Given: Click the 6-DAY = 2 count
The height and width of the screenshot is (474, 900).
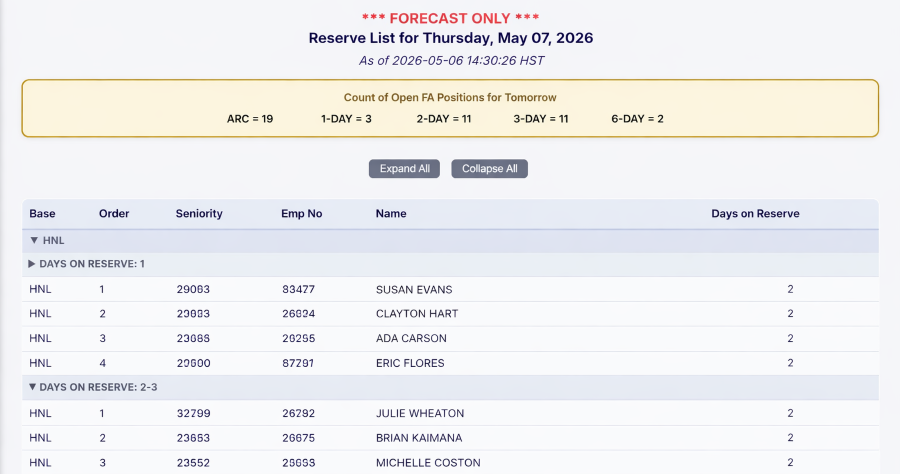Looking at the screenshot, I should 637,119.
